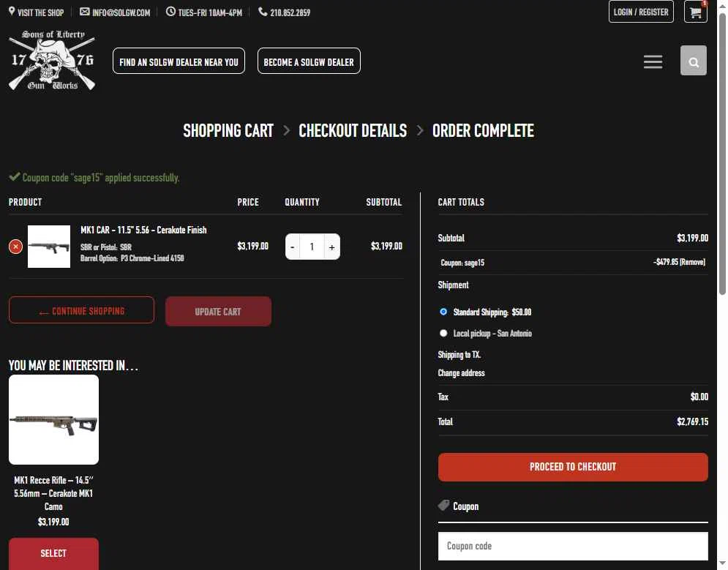Open the MK1 CAR cart item thumbnail
Image resolution: width=728 pixels, height=570 pixels.
(49, 247)
